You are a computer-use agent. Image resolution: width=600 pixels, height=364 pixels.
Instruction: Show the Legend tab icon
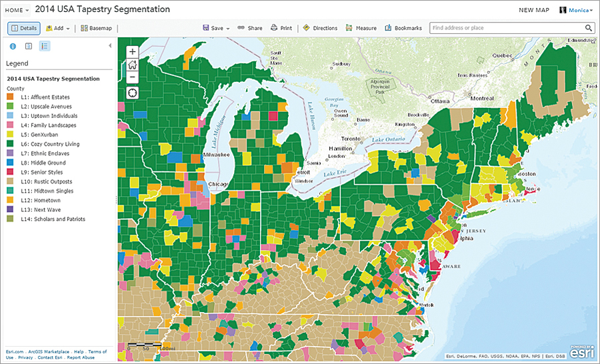pos(45,46)
